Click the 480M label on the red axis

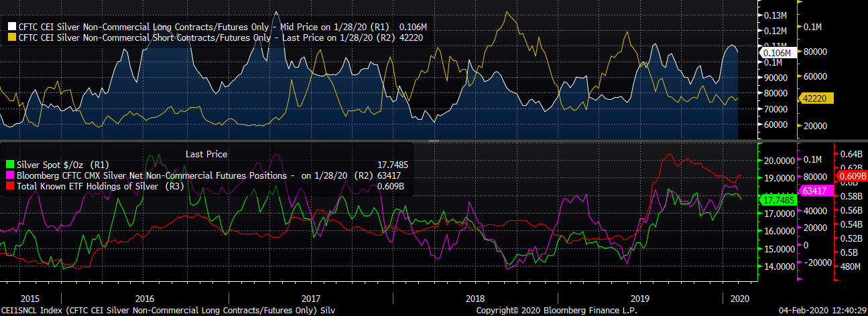tap(851, 267)
